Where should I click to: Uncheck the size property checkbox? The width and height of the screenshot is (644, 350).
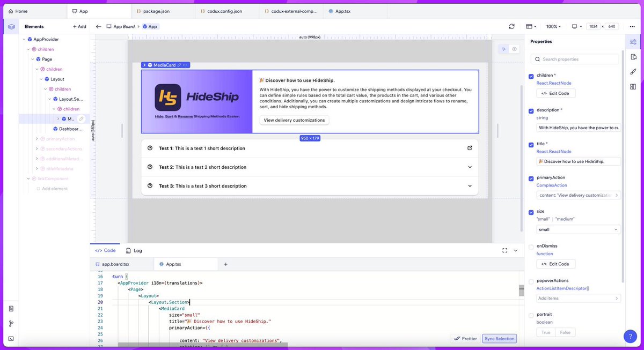point(531,212)
